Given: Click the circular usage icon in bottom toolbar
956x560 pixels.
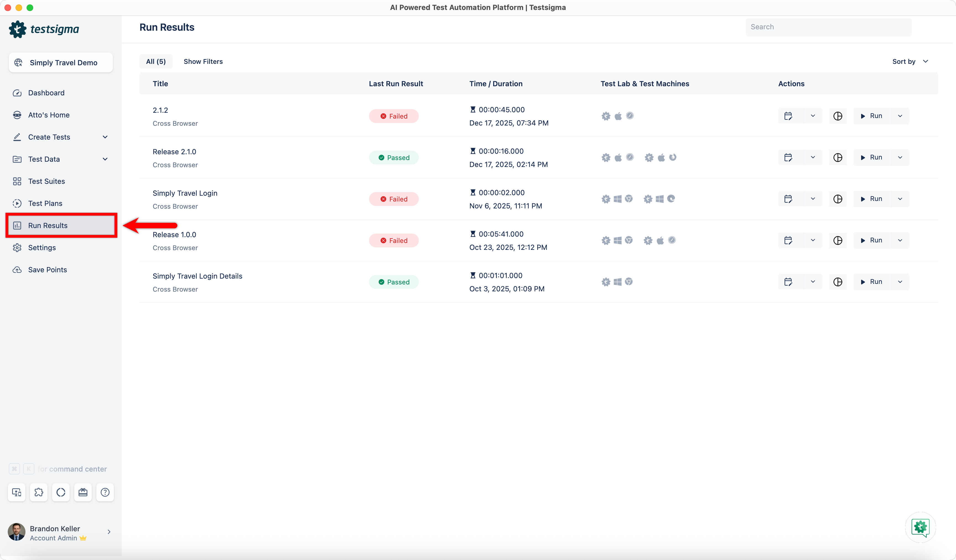Looking at the screenshot, I should (x=61, y=492).
